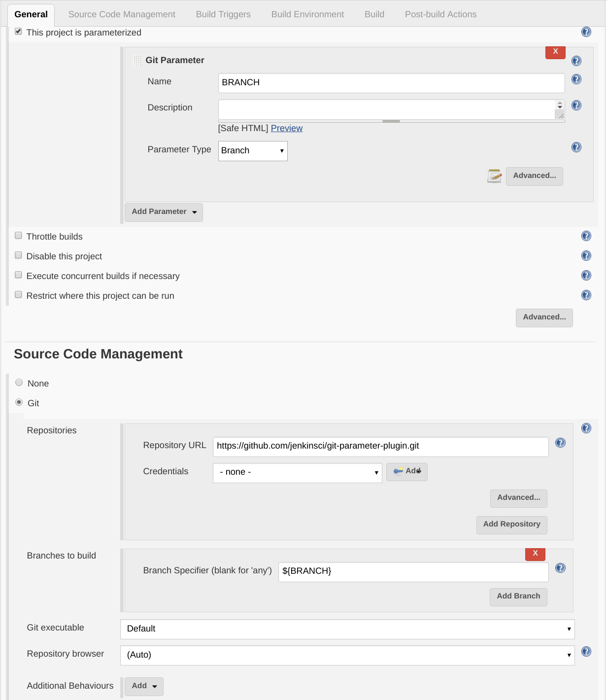Open help for 'This project is parameterized'
Image resolution: width=607 pixels, height=700 pixels.
click(x=586, y=32)
